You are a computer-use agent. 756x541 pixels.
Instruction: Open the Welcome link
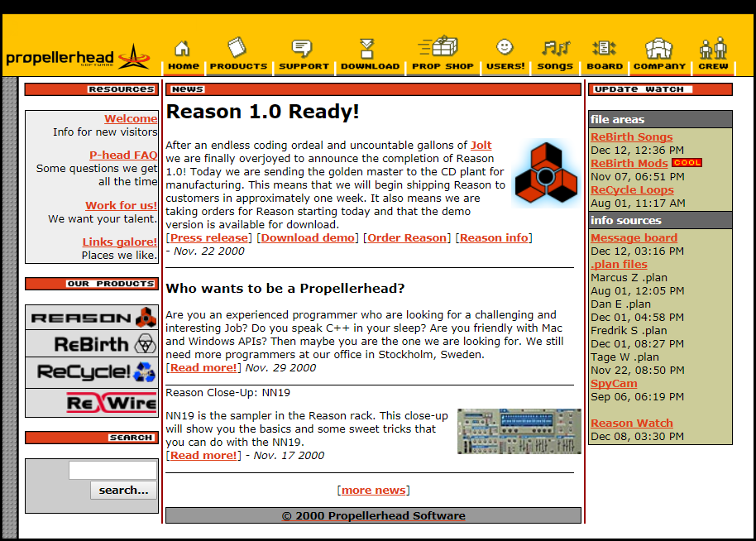(x=131, y=118)
